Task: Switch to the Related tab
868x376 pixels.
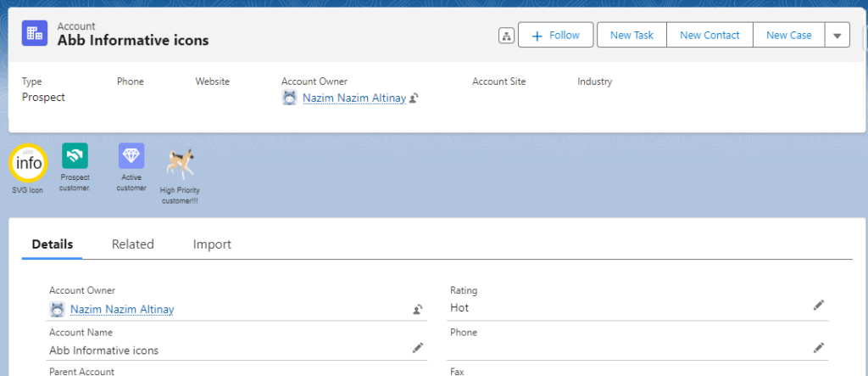Action: (133, 244)
